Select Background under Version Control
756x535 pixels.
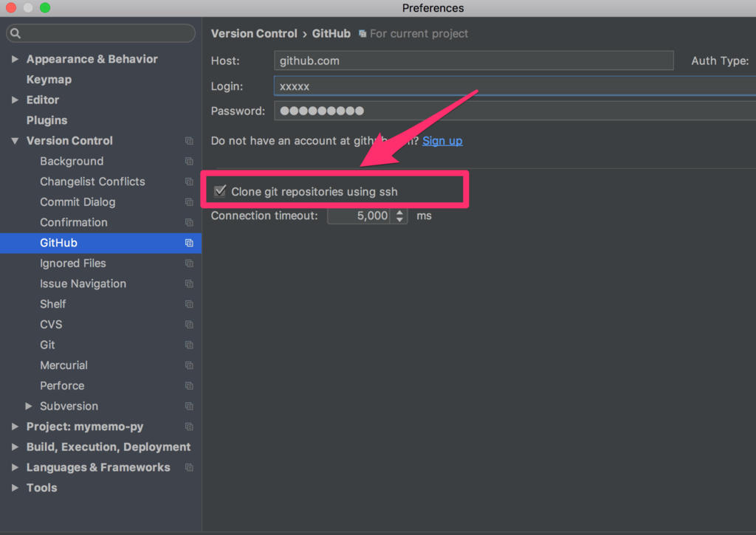click(x=72, y=161)
